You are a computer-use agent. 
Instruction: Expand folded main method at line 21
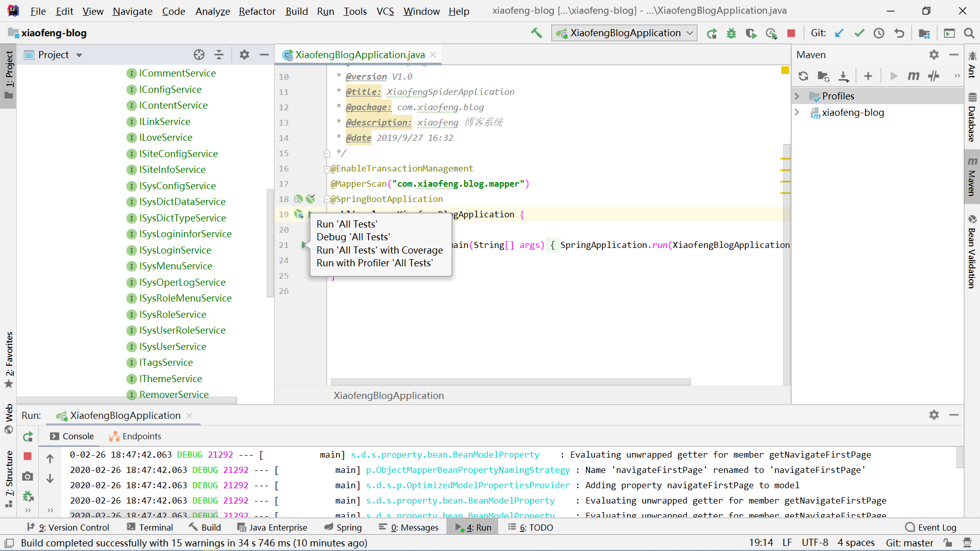(x=552, y=245)
